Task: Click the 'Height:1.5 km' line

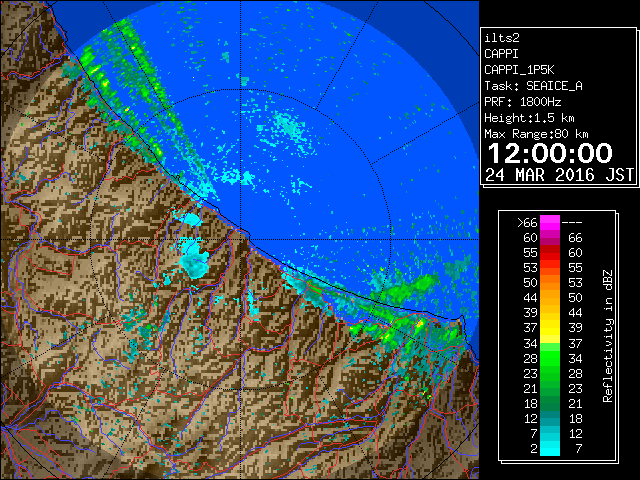Action: click(x=529, y=118)
